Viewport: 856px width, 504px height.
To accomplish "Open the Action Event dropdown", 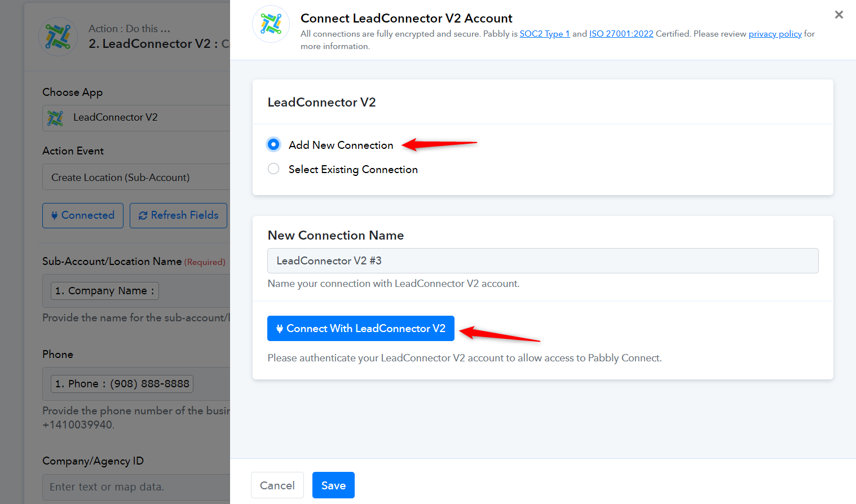I will (x=136, y=177).
